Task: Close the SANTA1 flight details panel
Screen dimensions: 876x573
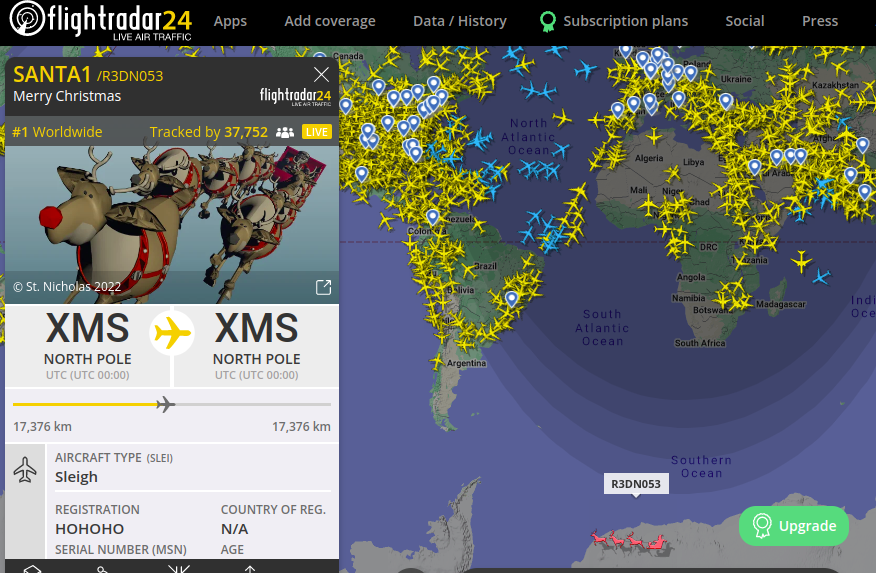Action: click(x=321, y=74)
